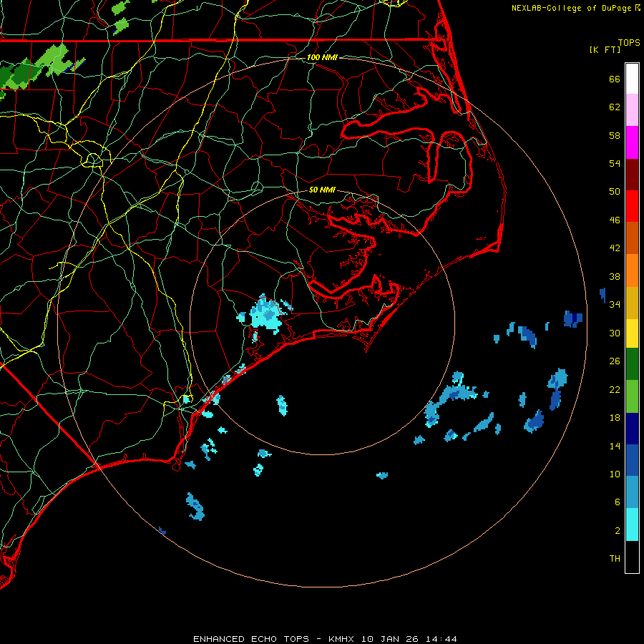
Task: Click the "14:44" timestamp in caption
Action: click(441, 639)
